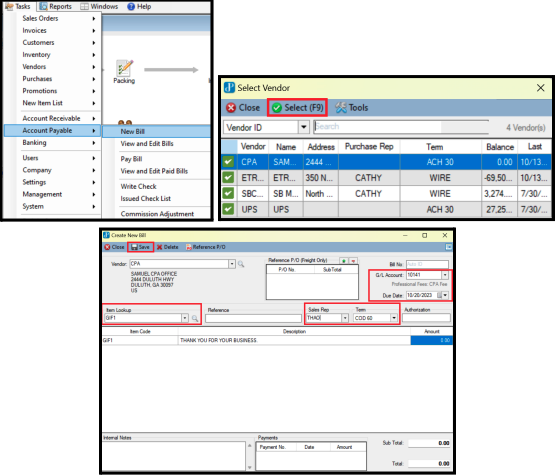The height and width of the screenshot is (476, 555).
Task: Toggle checkbox for CPA vendor row
Action: 228,162
